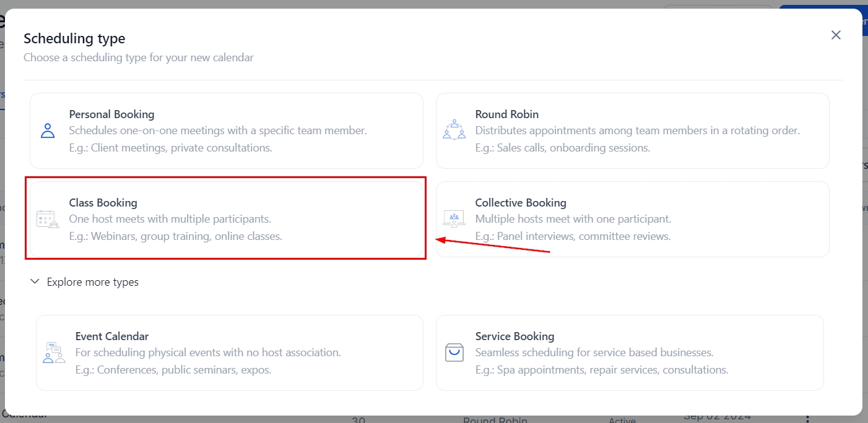Click the Service Booking shopping bag icon
This screenshot has height=423, width=868.
(454, 352)
